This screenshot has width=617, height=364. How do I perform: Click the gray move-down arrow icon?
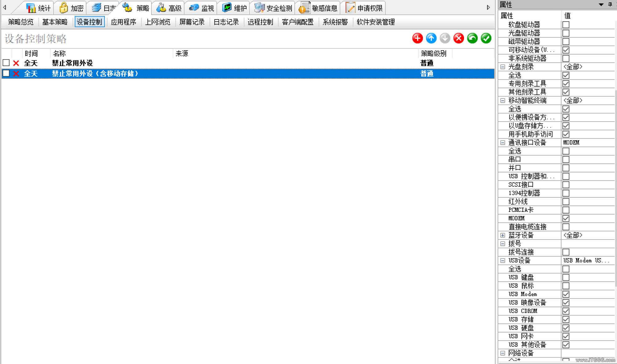pos(445,38)
